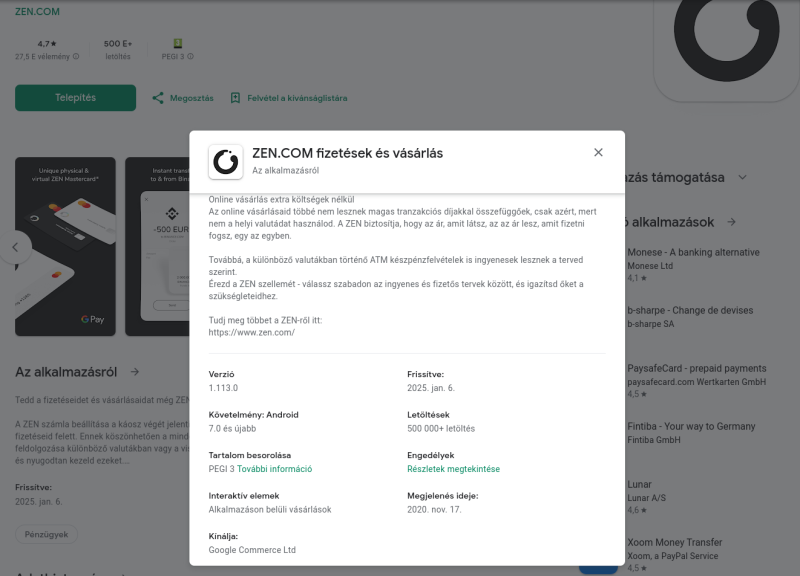
Task: Click the dialog title ZEN.COM fizetések és vásárlás
Action: [x=347, y=153]
